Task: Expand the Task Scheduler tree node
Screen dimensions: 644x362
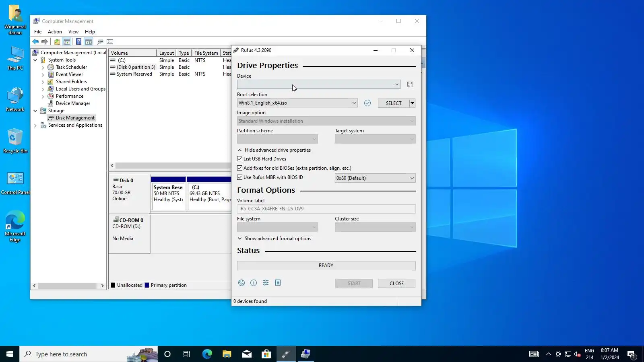Action: pos(43,68)
